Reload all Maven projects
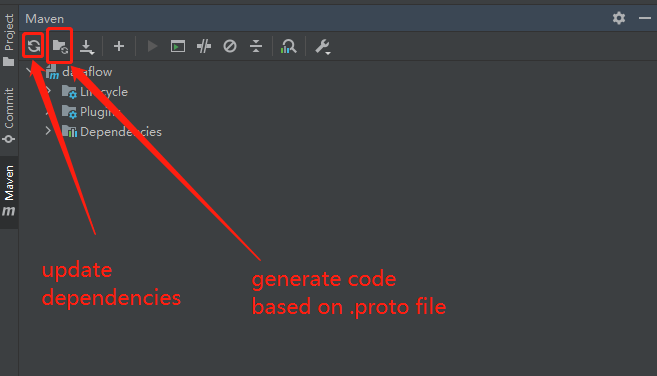 tap(34, 46)
